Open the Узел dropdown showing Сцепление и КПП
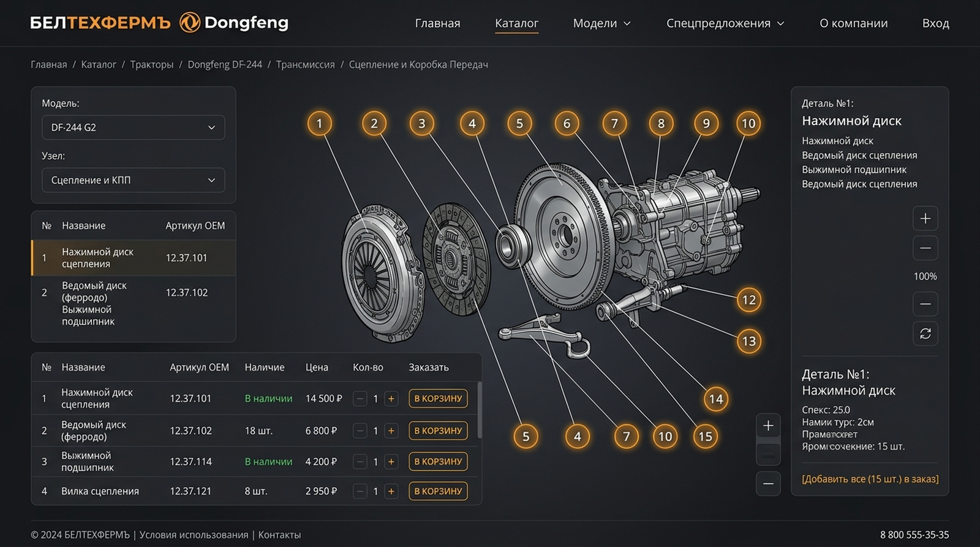980x547 pixels. tap(134, 180)
